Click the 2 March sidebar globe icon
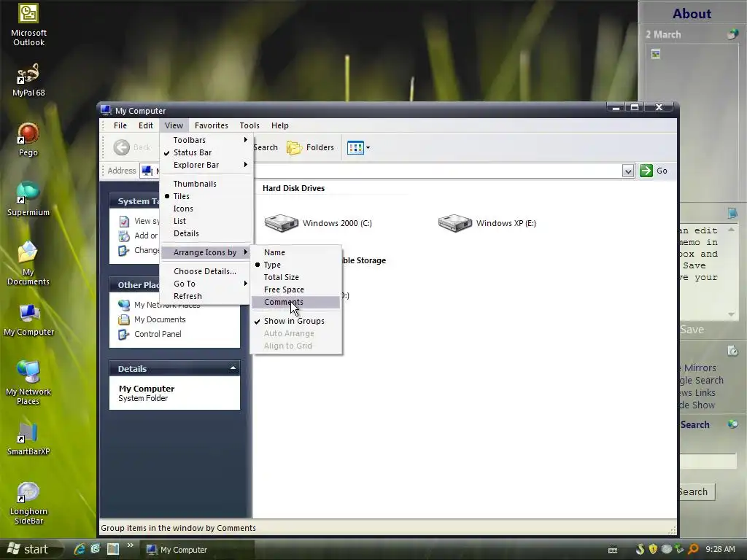The image size is (747, 560). [732, 34]
